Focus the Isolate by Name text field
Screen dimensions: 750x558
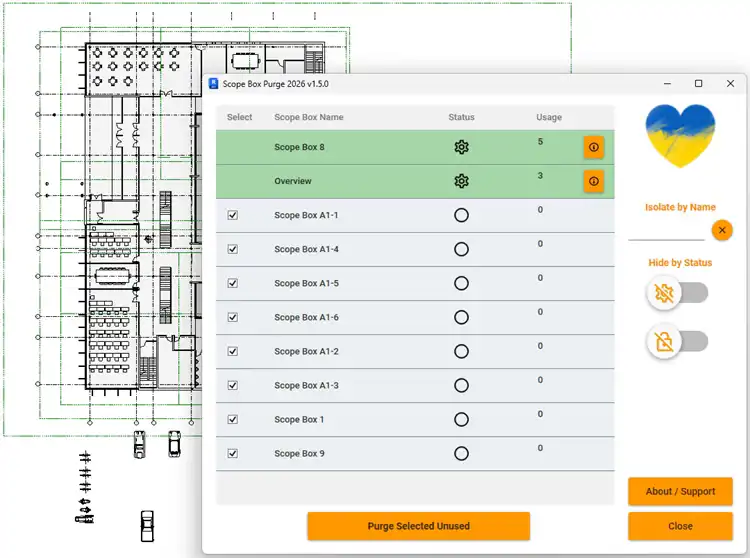click(x=666, y=232)
